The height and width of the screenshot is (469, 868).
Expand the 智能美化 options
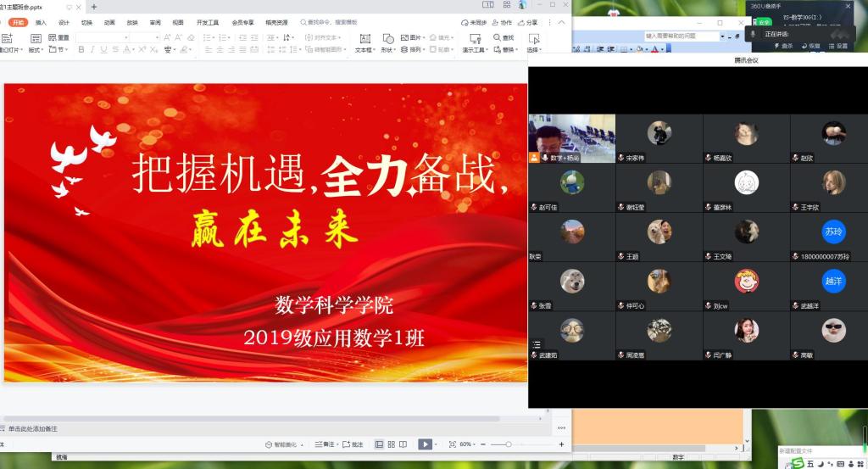pos(300,444)
